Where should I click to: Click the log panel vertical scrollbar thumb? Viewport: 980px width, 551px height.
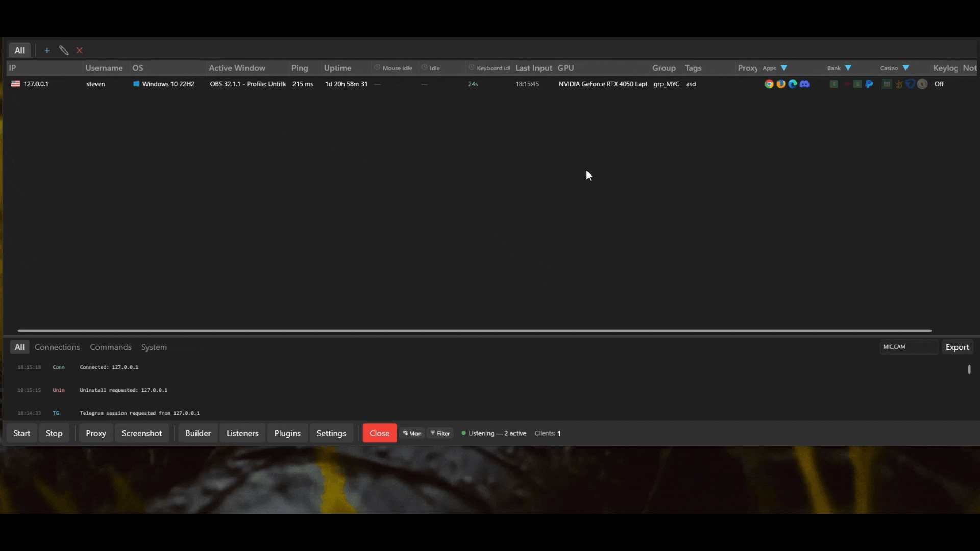[x=969, y=369]
